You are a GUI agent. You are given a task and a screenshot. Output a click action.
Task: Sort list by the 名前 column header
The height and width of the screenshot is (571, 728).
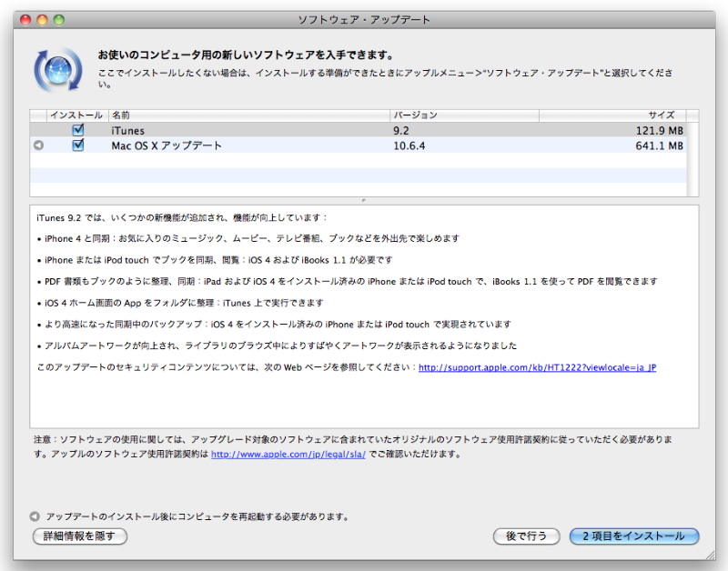pos(248,115)
